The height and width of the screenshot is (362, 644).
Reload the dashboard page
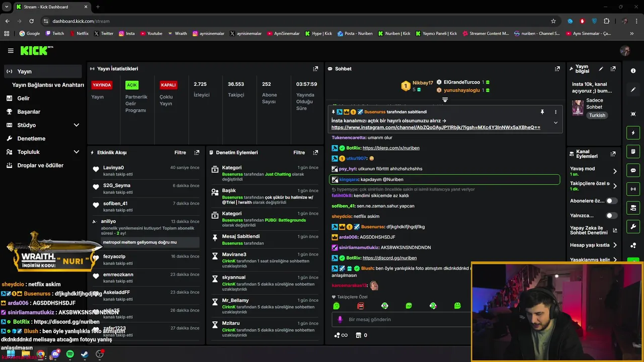coord(31,21)
